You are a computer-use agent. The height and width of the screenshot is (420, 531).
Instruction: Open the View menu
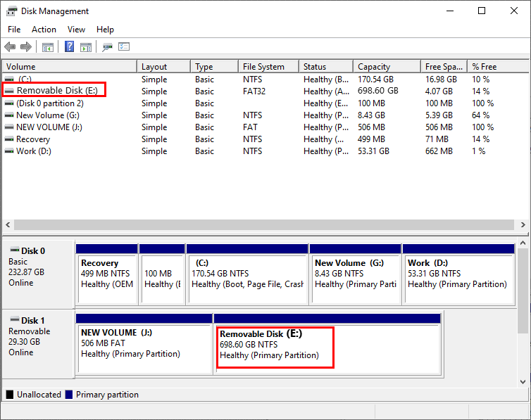click(x=76, y=30)
